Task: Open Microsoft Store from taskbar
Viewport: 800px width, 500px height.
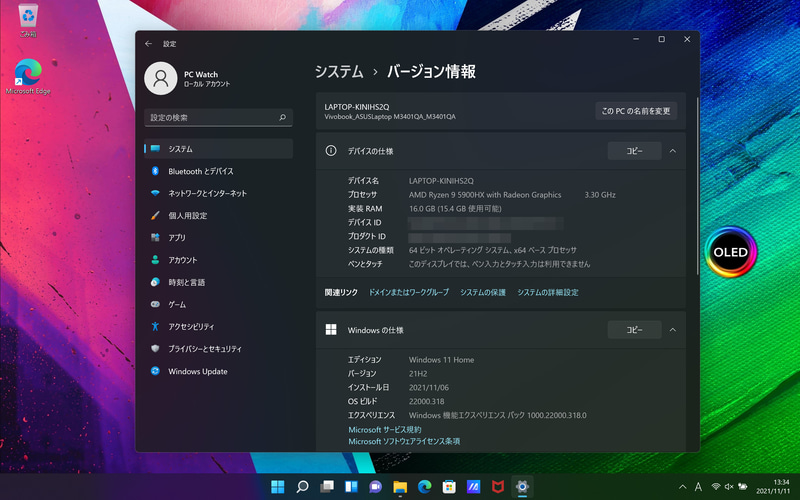Action: pyautogui.click(x=449, y=487)
